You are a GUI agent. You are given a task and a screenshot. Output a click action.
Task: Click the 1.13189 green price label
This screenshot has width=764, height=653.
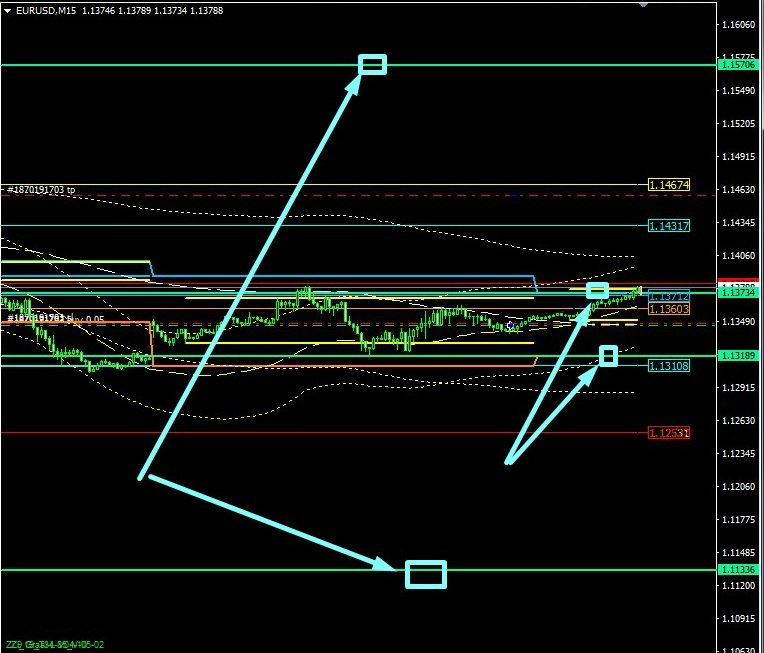737,356
